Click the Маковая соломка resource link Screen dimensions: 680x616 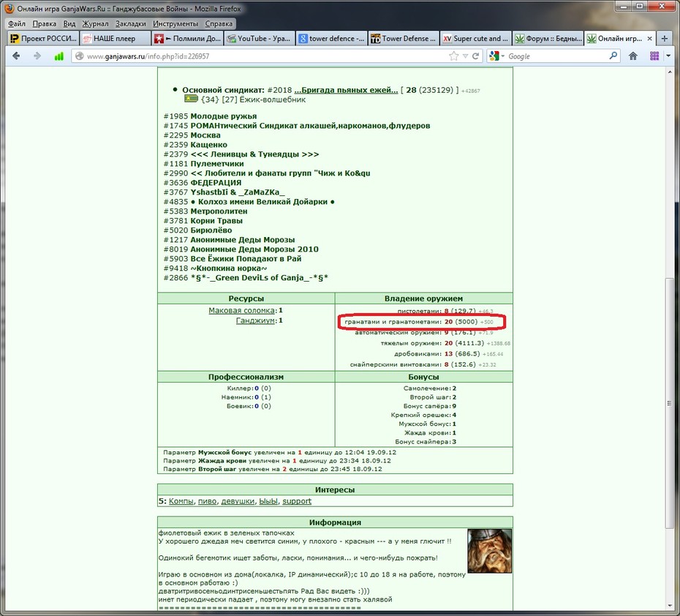(241, 311)
